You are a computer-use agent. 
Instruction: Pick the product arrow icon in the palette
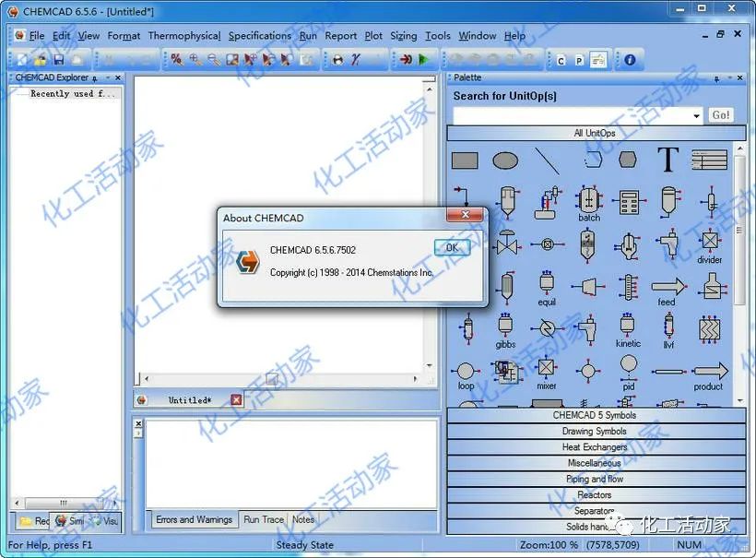tap(710, 376)
